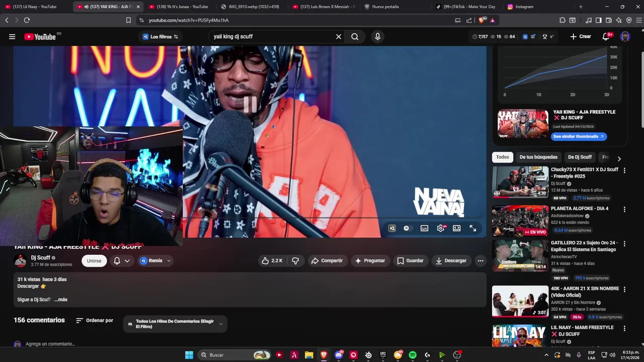Screen dimensions: 644x362
Task: Click the Brave Shields lion icon
Action: [483, 20]
